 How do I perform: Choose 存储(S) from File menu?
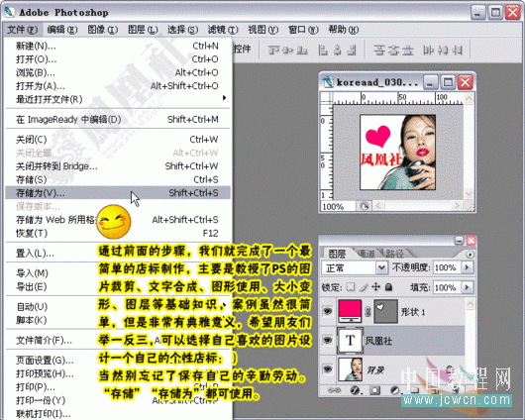[117, 179]
